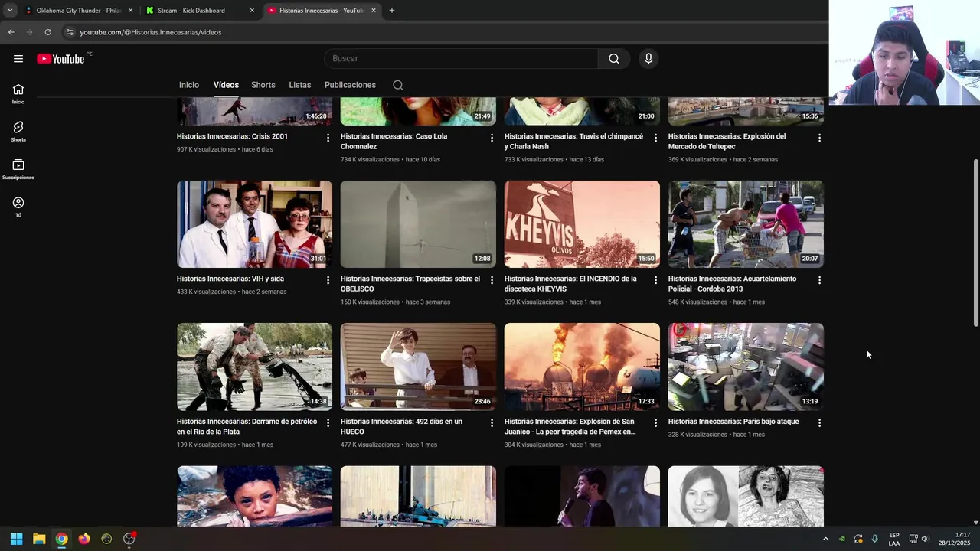This screenshot has width=980, height=551.
Task: Show hidden system tray icons
Action: [825, 539]
